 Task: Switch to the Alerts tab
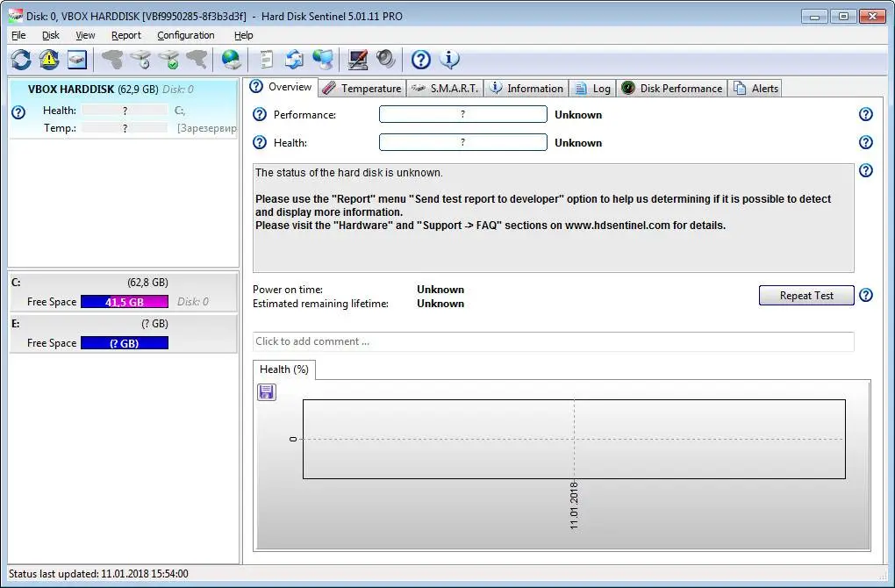point(755,89)
